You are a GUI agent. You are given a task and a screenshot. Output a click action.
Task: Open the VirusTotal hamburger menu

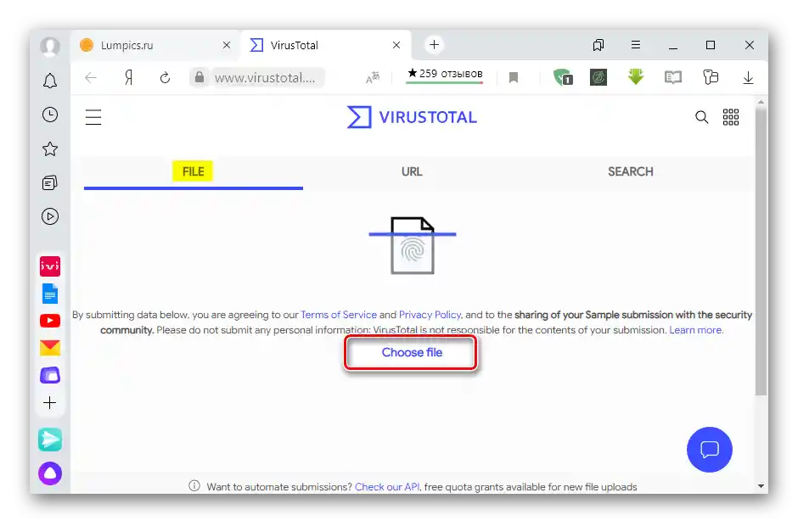coord(93,117)
